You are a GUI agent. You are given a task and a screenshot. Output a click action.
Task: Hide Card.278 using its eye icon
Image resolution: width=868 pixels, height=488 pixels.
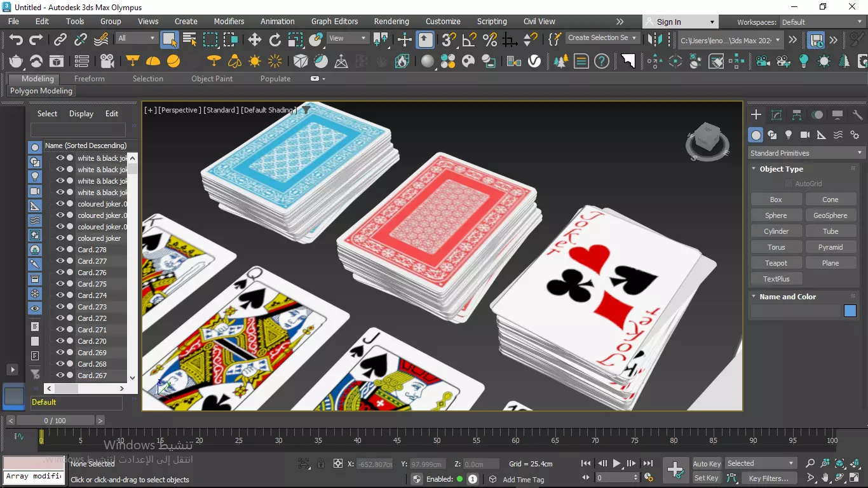60,250
